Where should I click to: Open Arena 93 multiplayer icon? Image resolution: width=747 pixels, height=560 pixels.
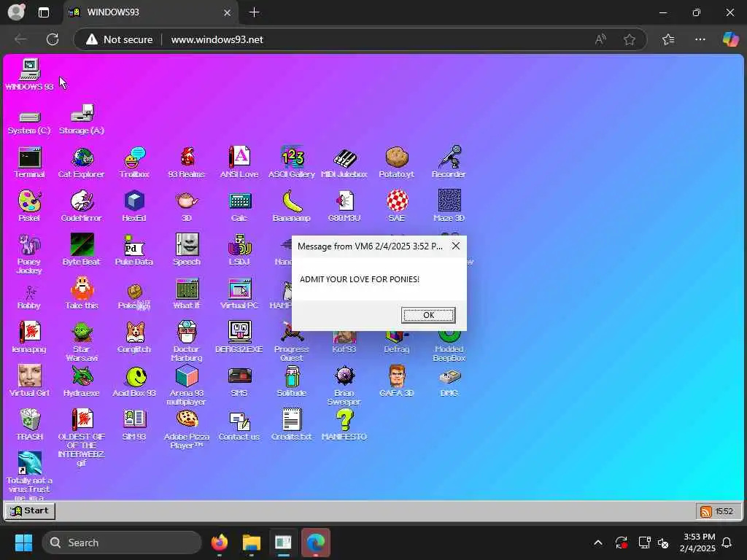187,385
